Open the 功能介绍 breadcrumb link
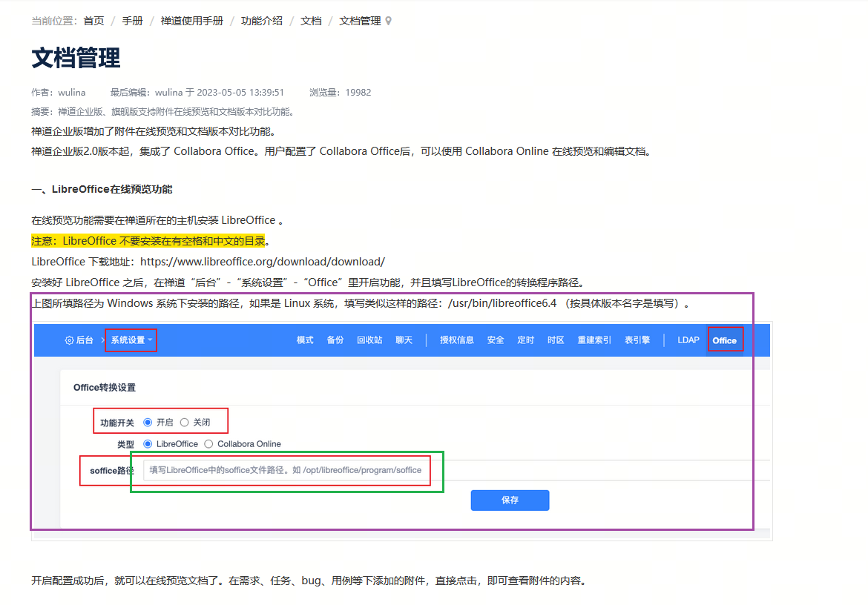The width and height of the screenshot is (868, 605). click(262, 21)
